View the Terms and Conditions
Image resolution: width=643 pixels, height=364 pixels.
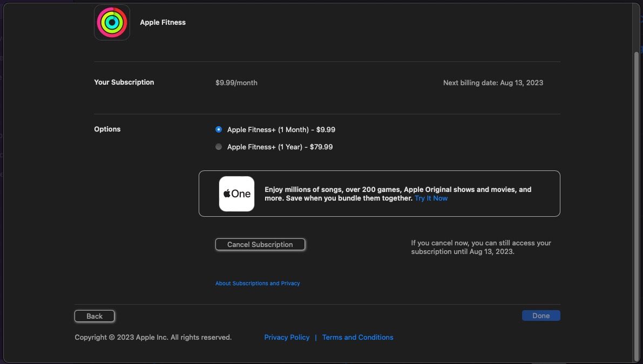click(x=357, y=337)
